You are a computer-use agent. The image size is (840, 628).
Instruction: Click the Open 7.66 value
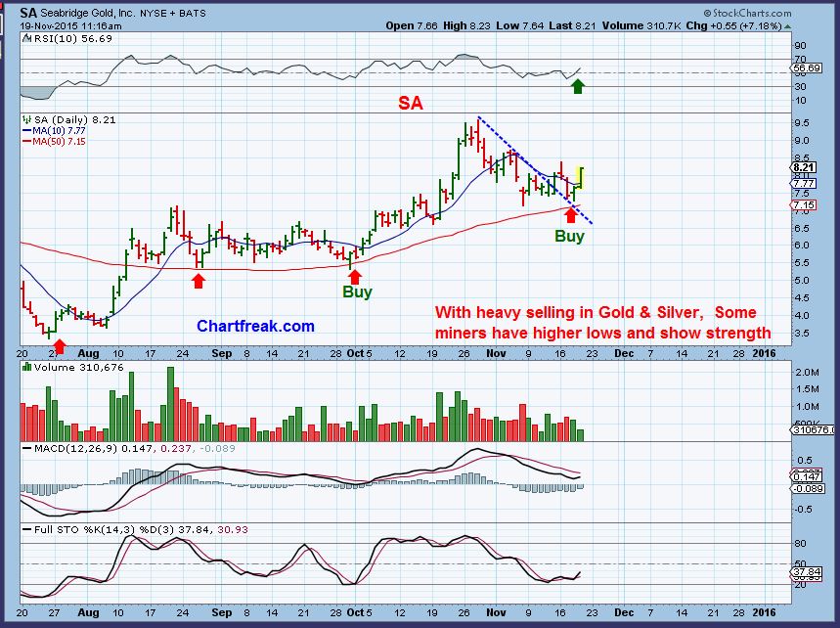coord(412,25)
